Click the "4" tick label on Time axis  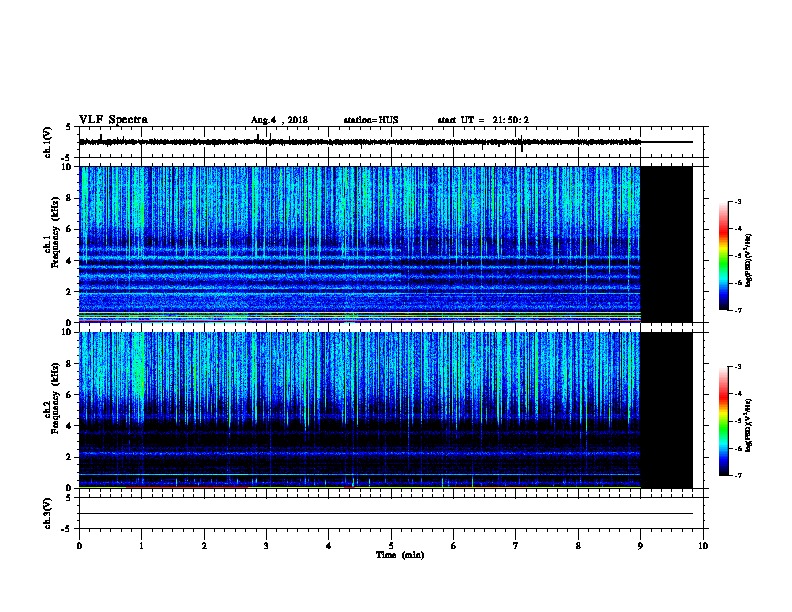click(329, 545)
